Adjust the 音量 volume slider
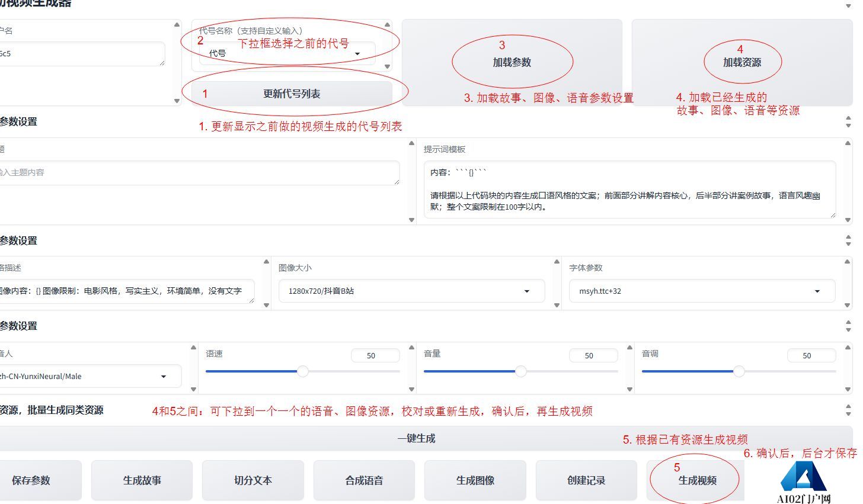863x504 pixels. 521,371
